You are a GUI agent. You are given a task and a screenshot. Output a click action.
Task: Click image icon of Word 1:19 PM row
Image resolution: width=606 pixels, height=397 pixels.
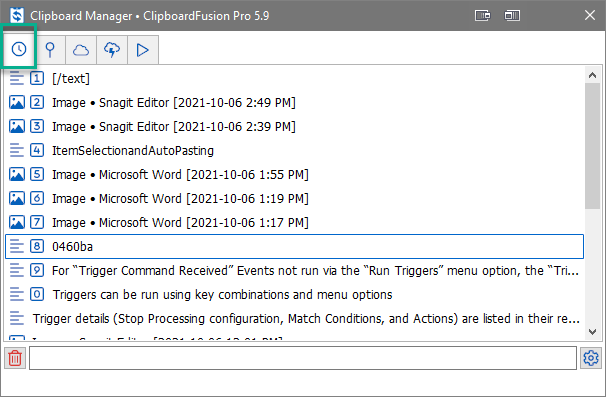click(x=17, y=198)
